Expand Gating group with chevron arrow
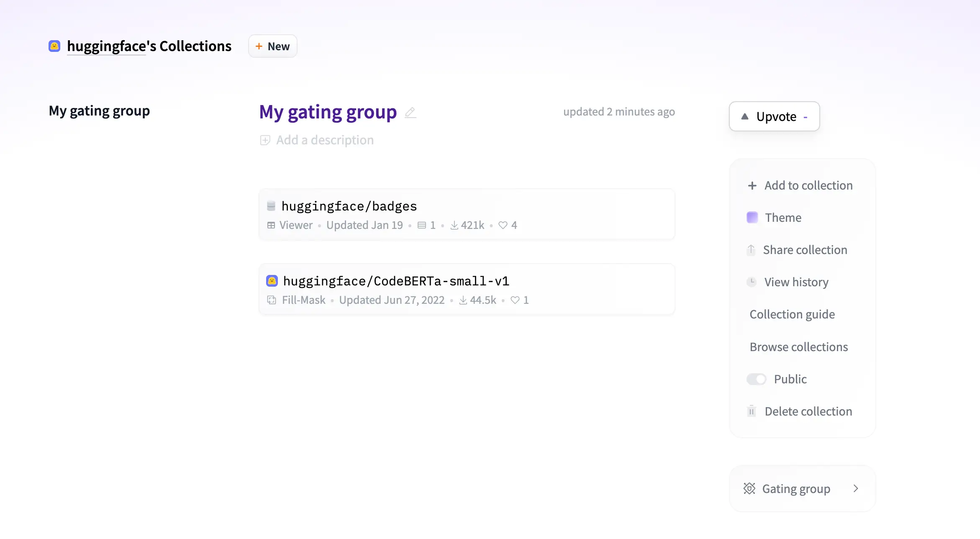Screen dimensions: 980x539 tap(856, 488)
